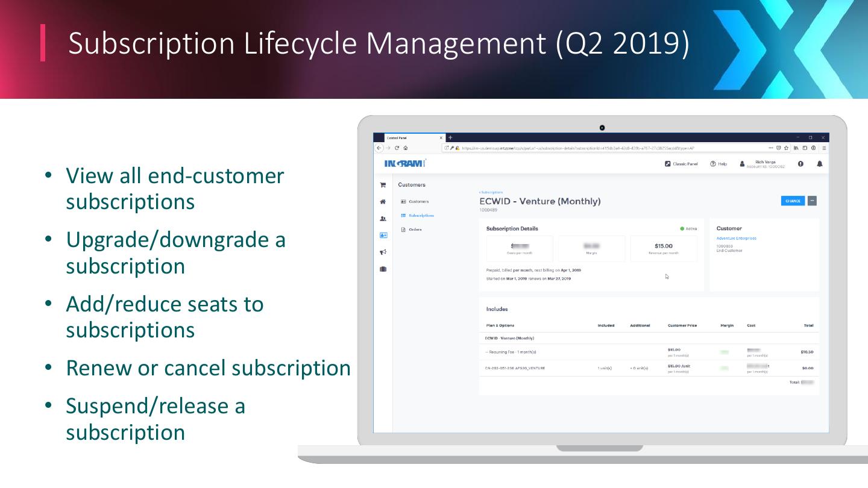Click the CN-263-051-236 APS20_VENTURE row
868x488 pixels.
[649, 368]
